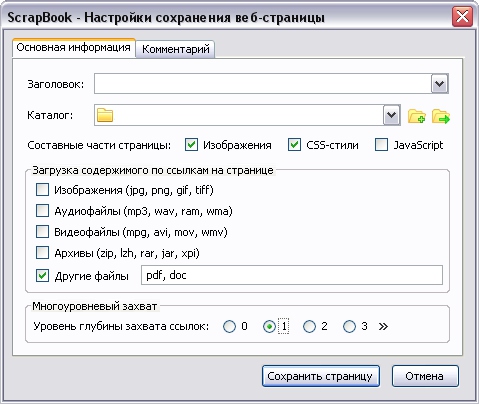Expand more depth levels with double-arrow icon
Image resolution: width=479 pixels, height=404 pixels.
pyautogui.click(x=383, y=326)
